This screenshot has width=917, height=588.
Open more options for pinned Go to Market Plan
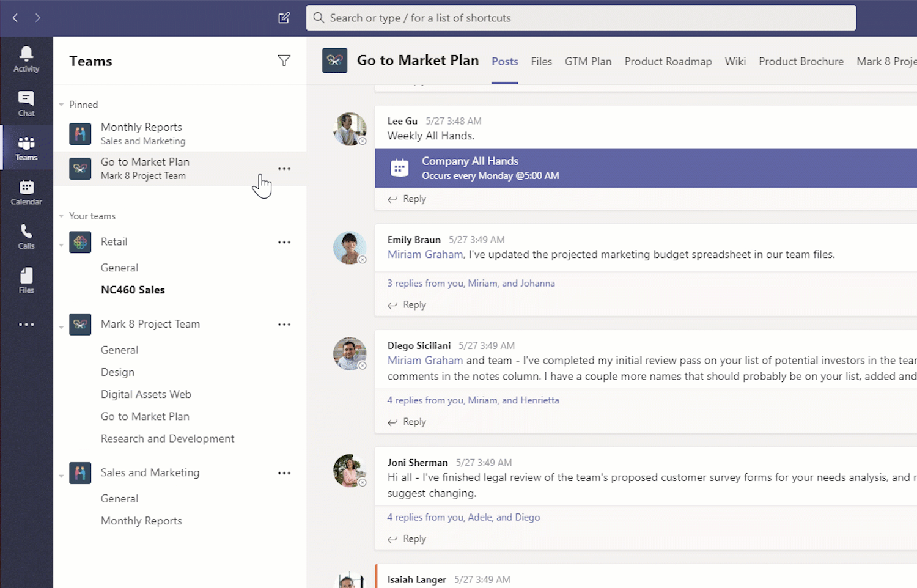coord(284,169)
